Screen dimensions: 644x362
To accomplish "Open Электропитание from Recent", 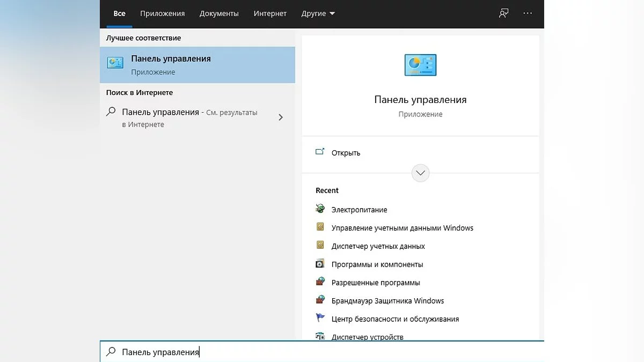I will coord(359,210).
